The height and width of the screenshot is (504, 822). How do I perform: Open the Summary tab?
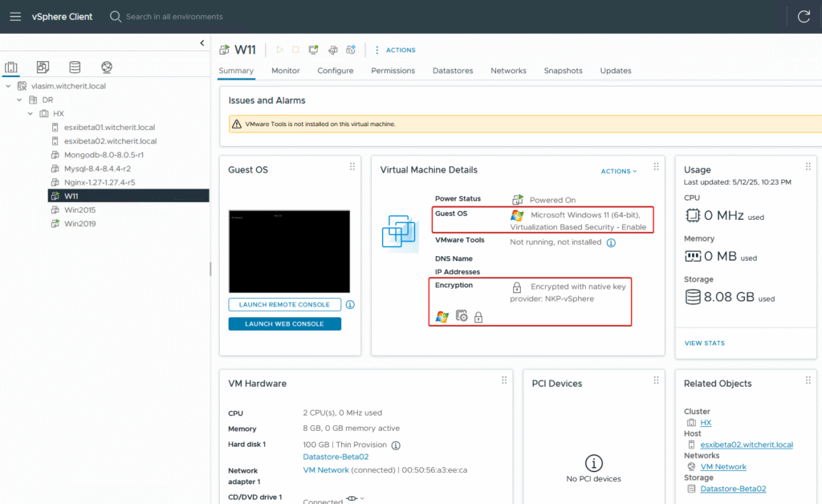tap(236, 71)
